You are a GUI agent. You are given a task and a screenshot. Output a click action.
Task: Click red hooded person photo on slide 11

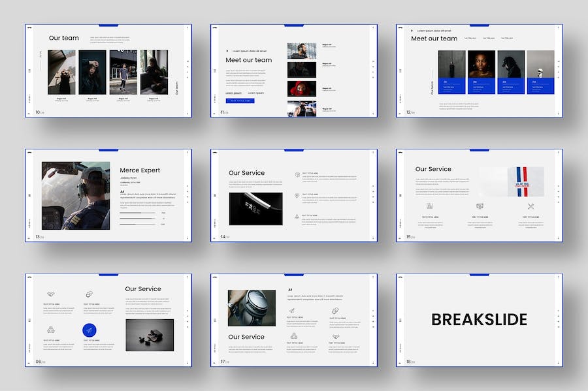coord(301,89)
